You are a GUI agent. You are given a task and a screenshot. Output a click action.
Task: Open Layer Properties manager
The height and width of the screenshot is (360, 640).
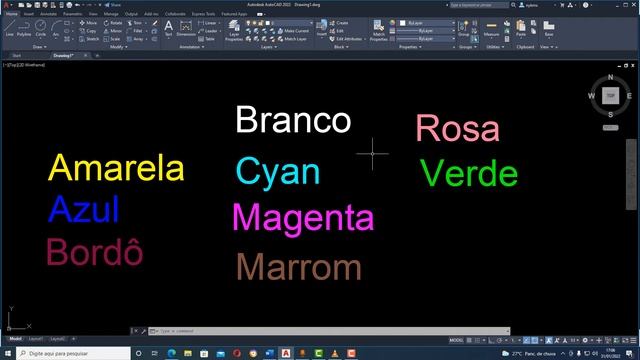click(234, 30)
